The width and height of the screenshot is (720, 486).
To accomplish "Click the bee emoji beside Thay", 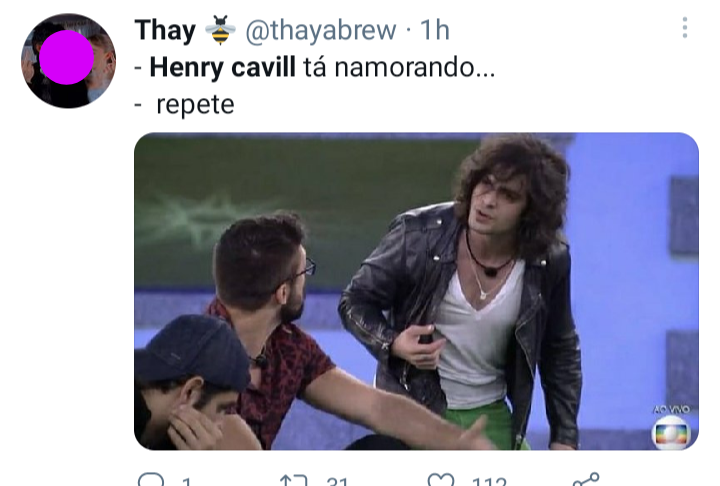I will click(220, 30).
